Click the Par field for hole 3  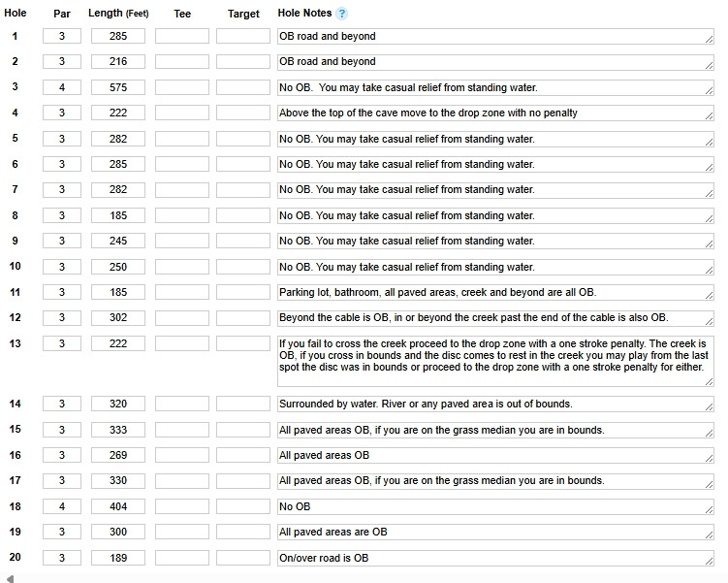tap(62, 87)
